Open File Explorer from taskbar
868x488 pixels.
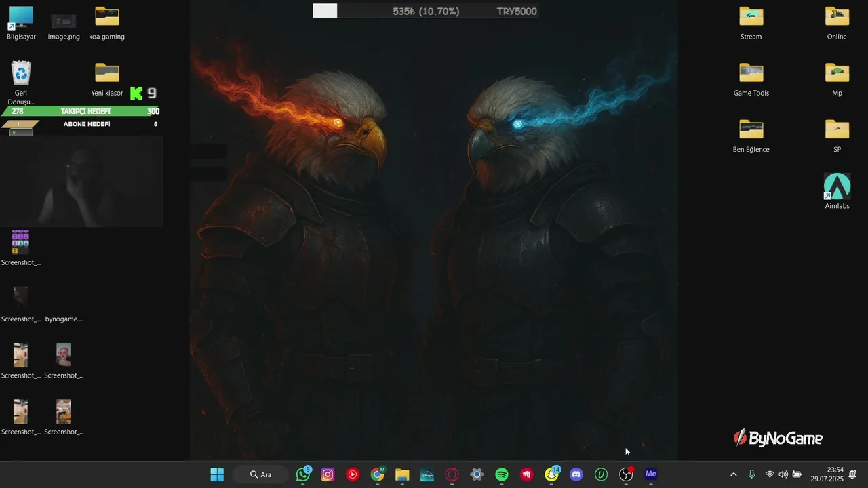coord(402,474)
